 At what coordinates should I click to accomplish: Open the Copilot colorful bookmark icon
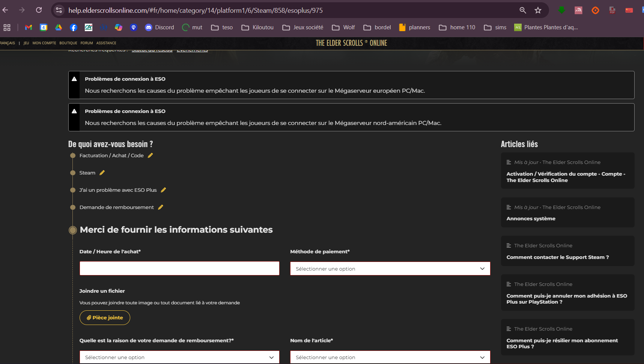(119, 27)
